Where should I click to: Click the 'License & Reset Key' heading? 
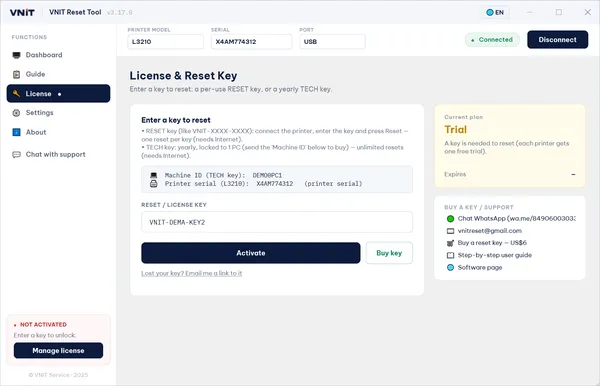click(x=183, y=75)
